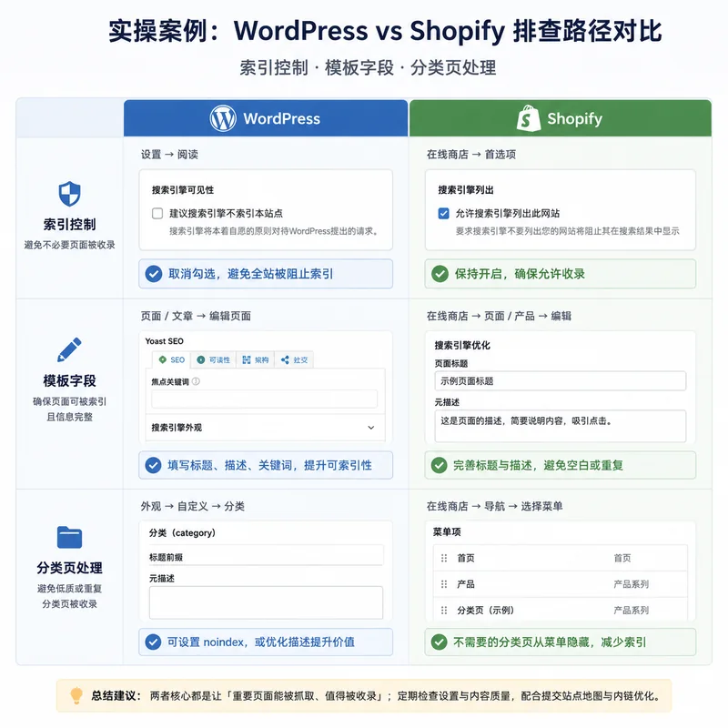Click the 在线商店 → 导航 → 选择菜单 path
This screenshot has height=728, width=728.
(x=494, y=506)
